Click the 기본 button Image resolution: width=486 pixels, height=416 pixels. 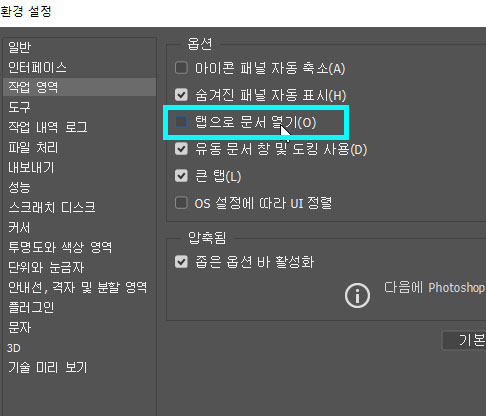464,340
